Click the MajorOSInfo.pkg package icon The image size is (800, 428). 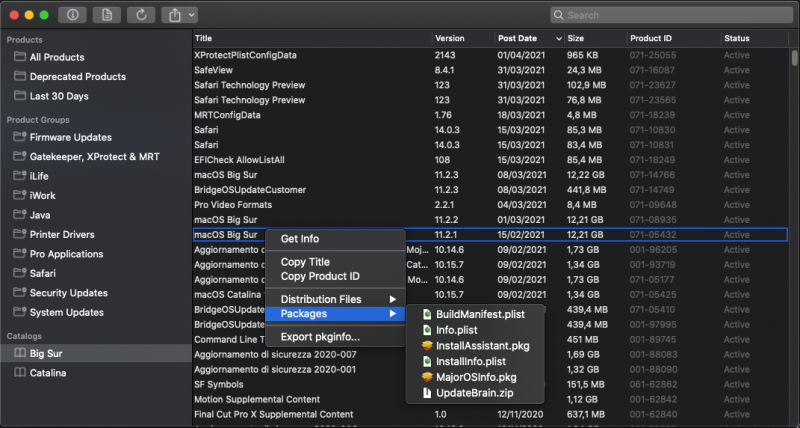(x=427, y=377)
